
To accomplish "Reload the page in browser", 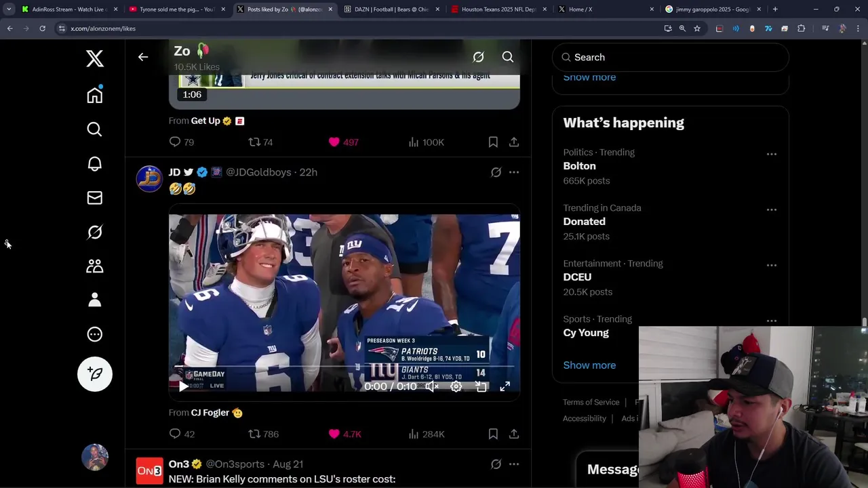I will click(x=42, y=28).
